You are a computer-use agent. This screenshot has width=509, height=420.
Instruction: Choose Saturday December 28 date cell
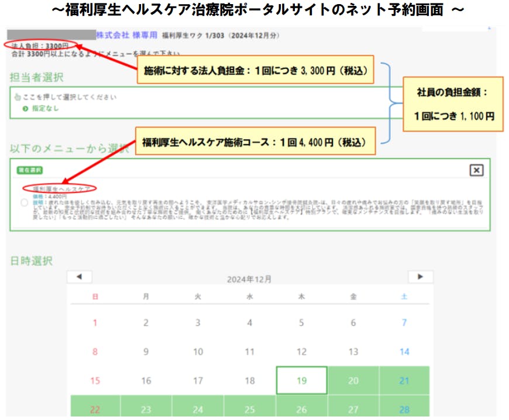click(x=404, y=409)
